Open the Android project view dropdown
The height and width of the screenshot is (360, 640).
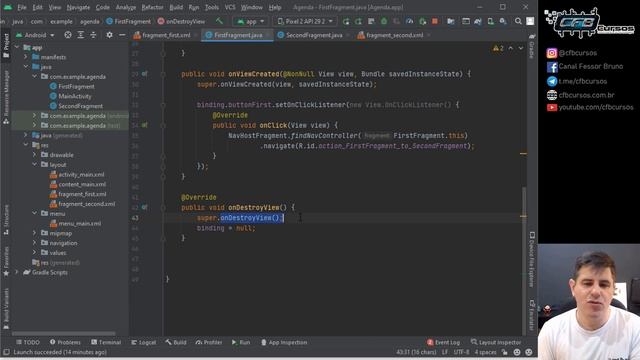35,35
